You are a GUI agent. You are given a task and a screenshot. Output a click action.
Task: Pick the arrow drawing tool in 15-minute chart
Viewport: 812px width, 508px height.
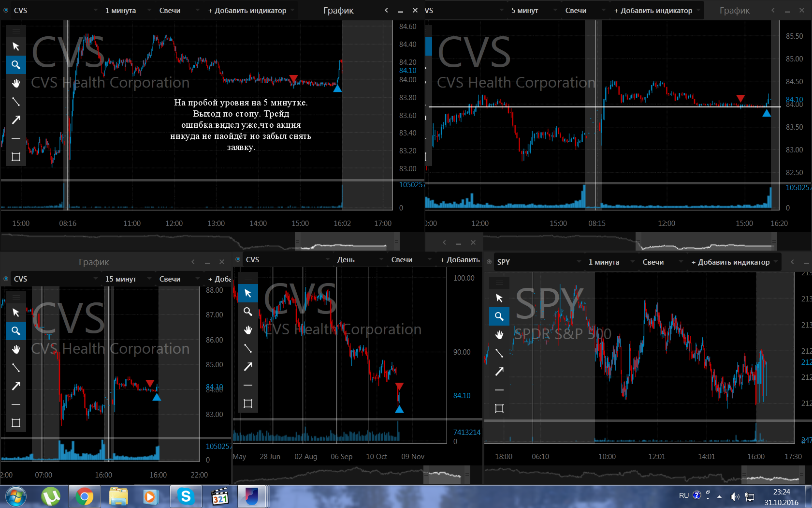click(x=16, y=386)
